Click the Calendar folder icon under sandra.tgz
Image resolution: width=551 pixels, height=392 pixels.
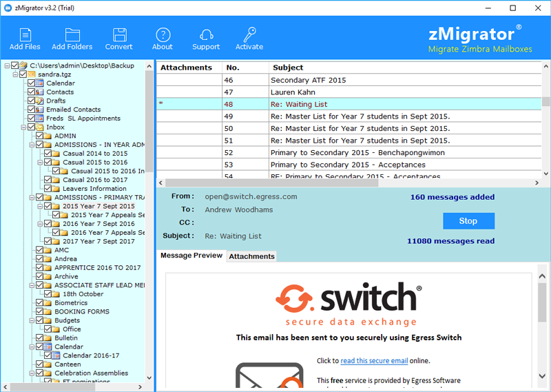40,83
